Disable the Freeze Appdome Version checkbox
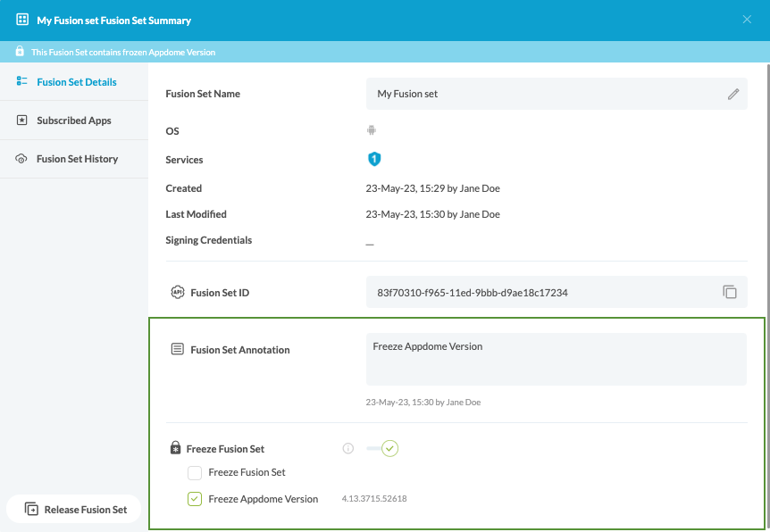770x532 pixels. 193,499
